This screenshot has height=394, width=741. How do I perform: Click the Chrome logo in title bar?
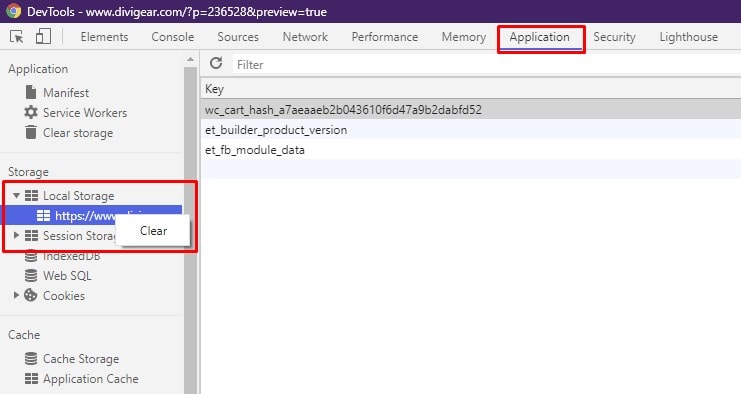tap(14, 11)
